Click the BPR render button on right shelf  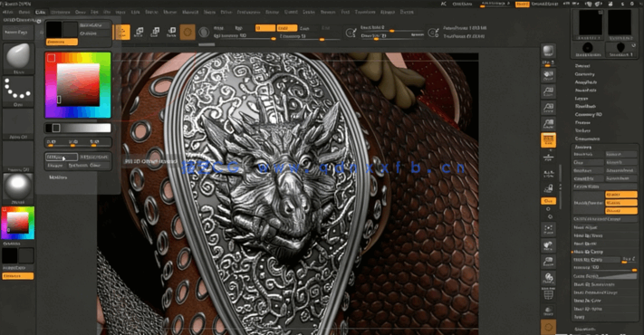[548, 52]
